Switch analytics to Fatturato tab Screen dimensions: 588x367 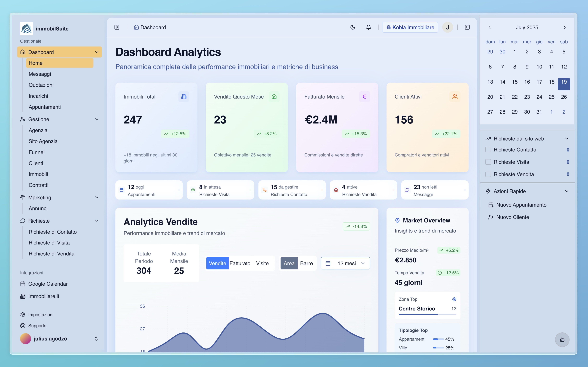(x=240, y=263)
